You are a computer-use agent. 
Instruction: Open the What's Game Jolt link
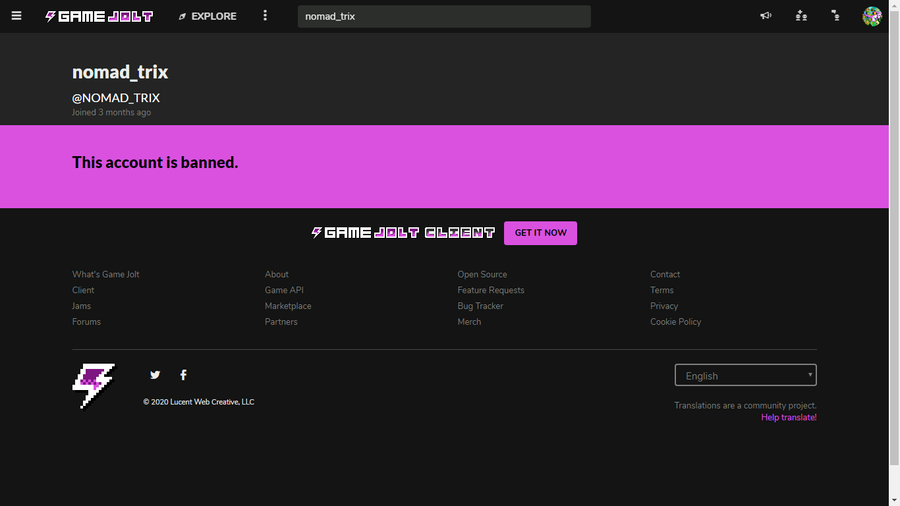tap(106, 274)
